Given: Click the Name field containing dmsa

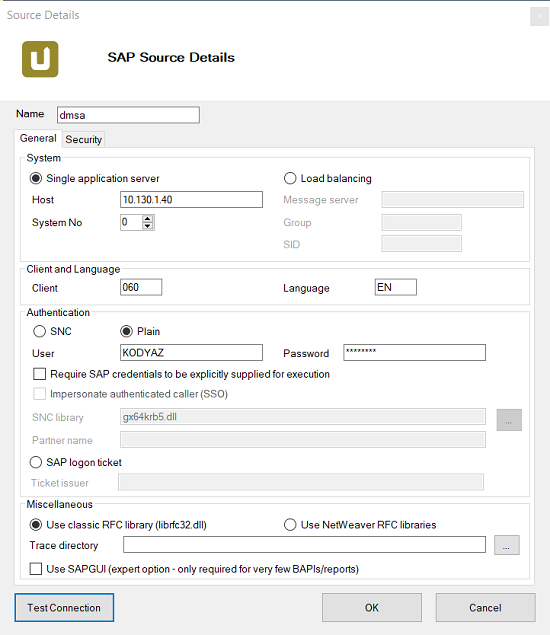Looking at the screenshot, I should [128, 115].
